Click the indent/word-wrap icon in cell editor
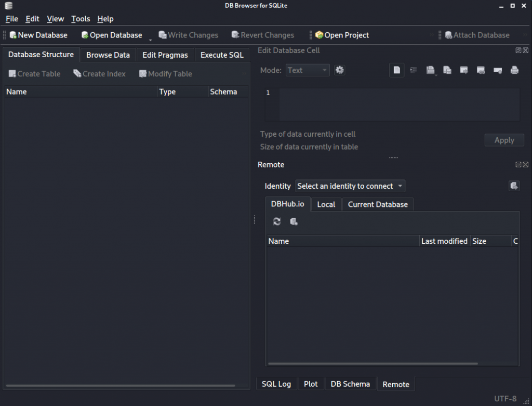Image resolution: width=532 pixels, height=406 pixels. point(413,70)
